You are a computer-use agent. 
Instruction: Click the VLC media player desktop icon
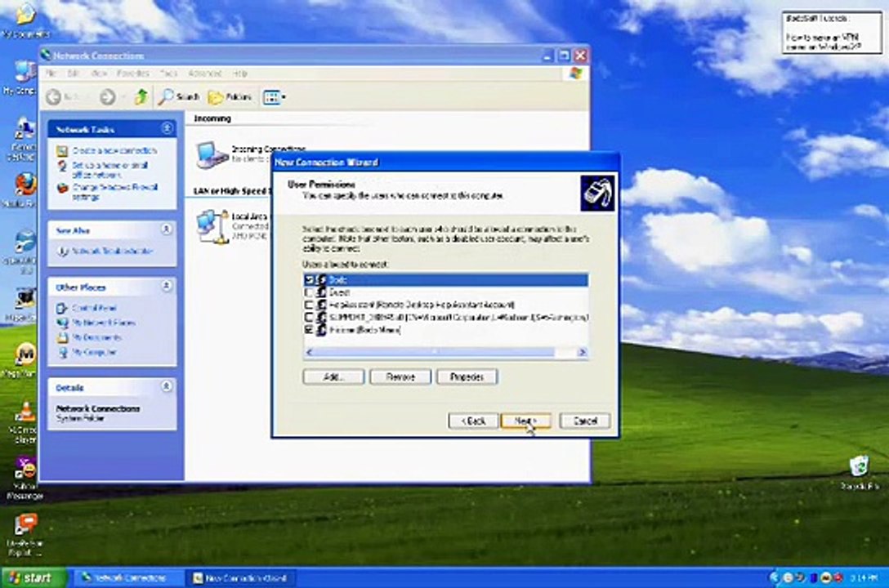25,412
